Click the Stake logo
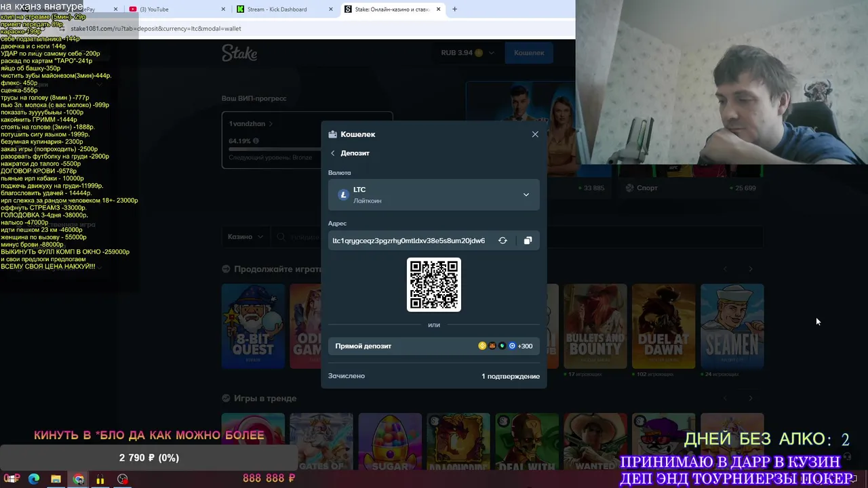 click(x=239, y=53)
